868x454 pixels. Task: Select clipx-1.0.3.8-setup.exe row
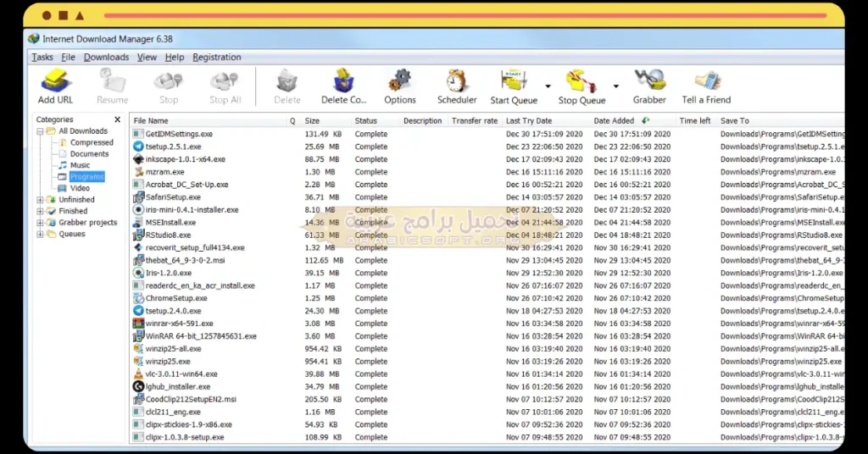click(x=487, y=437)
